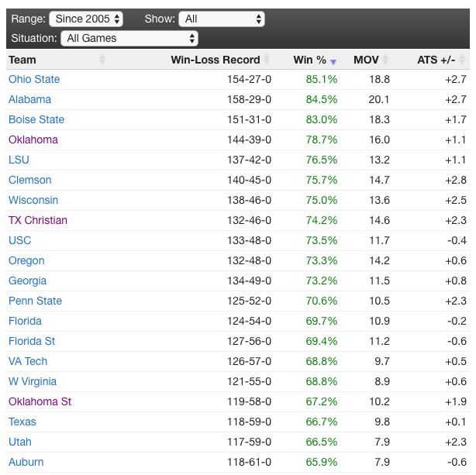Viewport: 476px width, 475px height.
Task: Click the ATS +/- column sort arrows
Action: [x=464, y=60]
